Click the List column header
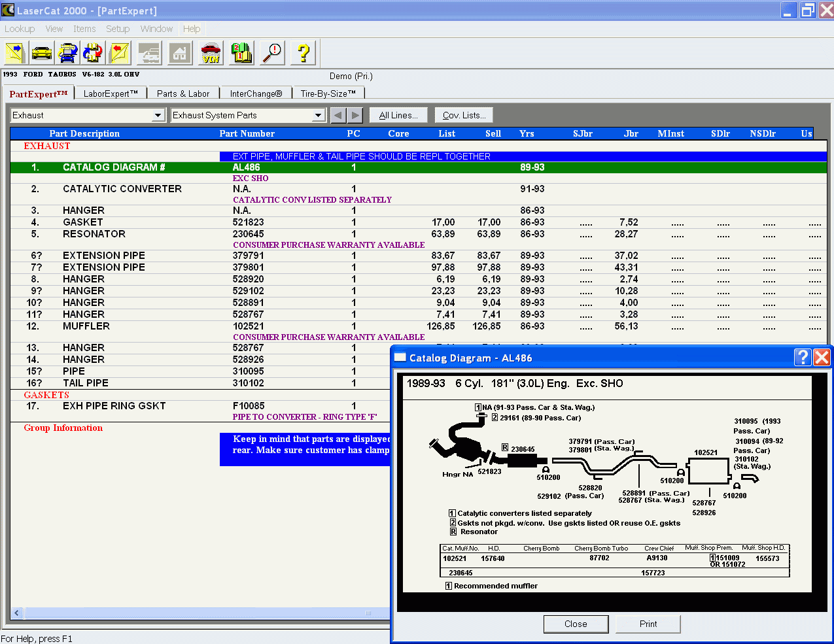Image resolution: width=834 pixels, height=644 pixels. pyautogui.click(x=447, y=133)
